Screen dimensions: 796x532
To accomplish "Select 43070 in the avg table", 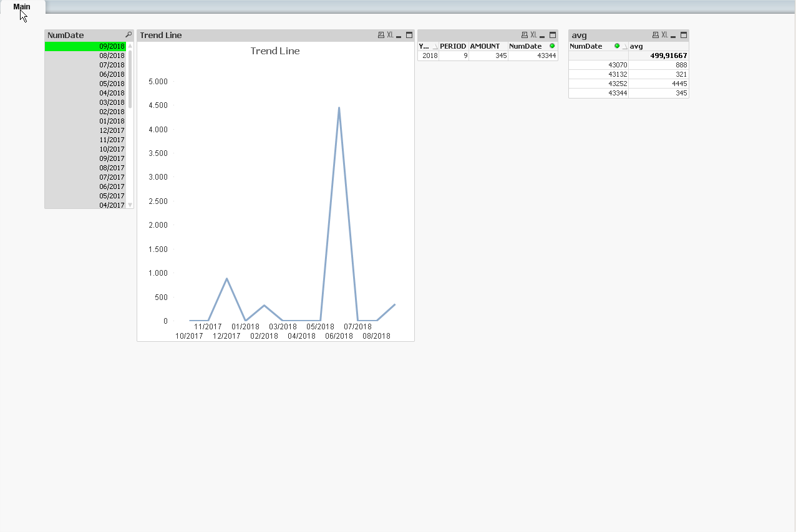I will (598, 65).
